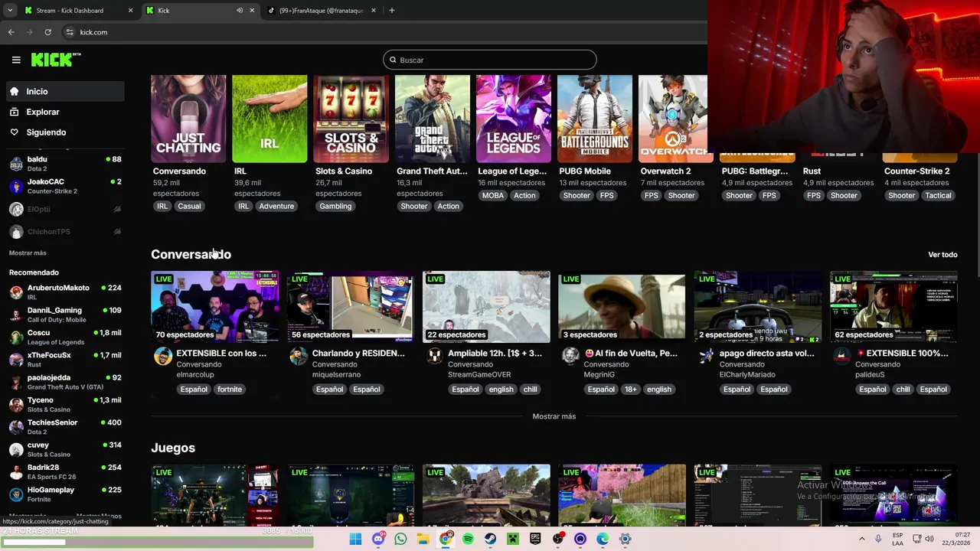This screenshot has width=980, height=551.
Task: Reload the page with the refresh button
Action: (47, 32)
